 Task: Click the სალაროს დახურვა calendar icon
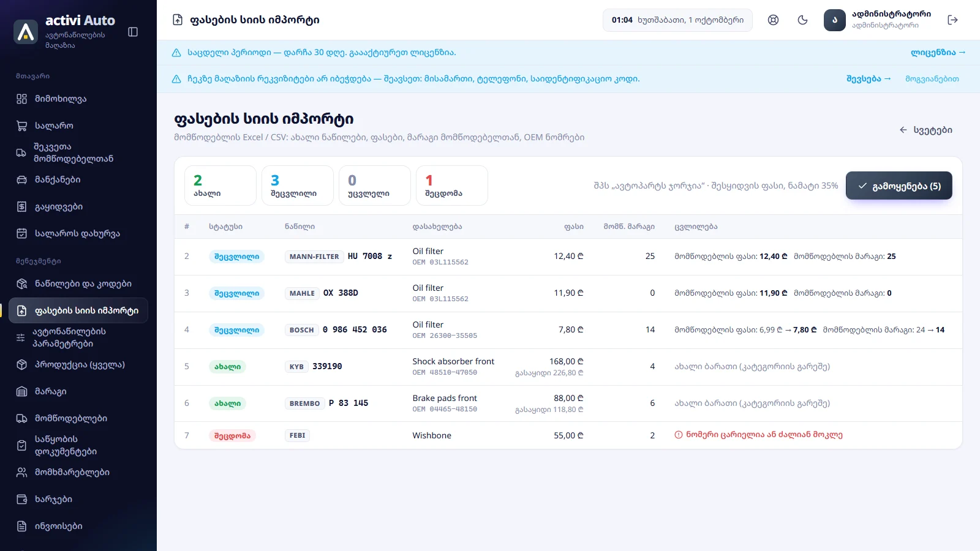click(x=22, y=234)
